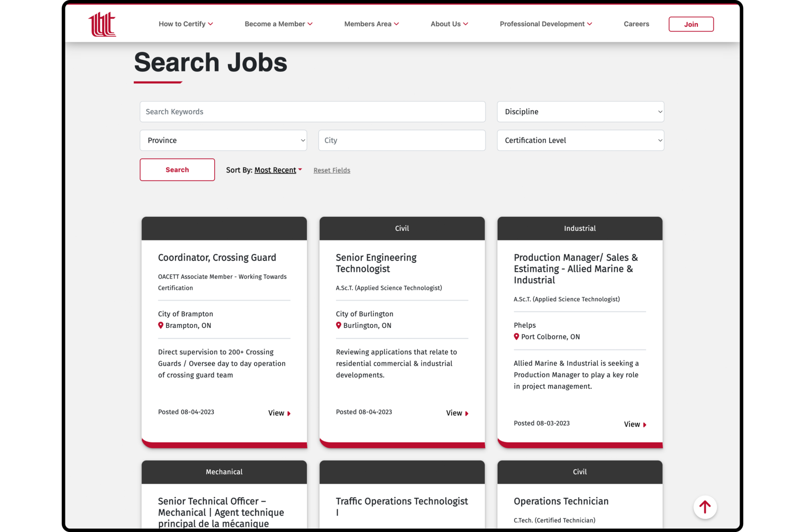Image resolution: width=805 pixels, height=532 pixels.
Task: Click the Join button
Action: 691,24
